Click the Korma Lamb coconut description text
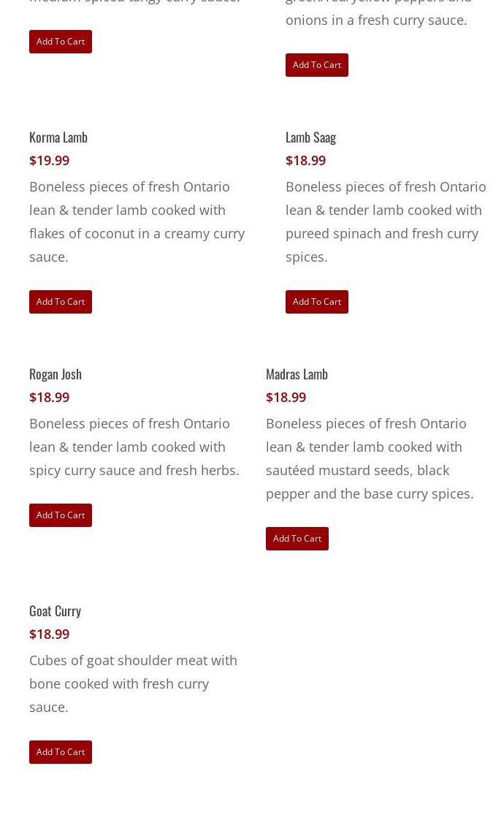The width and height of the screenshot is (504, 815). point(137,221)
